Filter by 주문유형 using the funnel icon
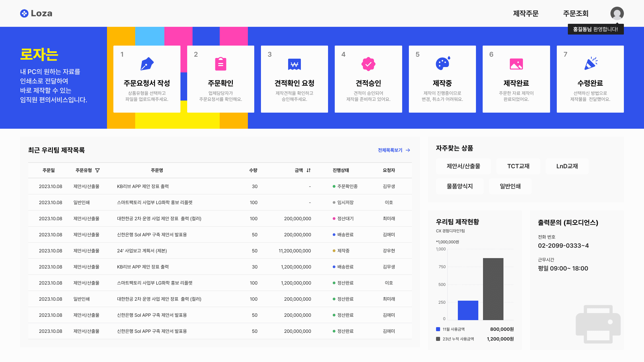The height and width of the screenshot is (362, 644). click(97, 170)
